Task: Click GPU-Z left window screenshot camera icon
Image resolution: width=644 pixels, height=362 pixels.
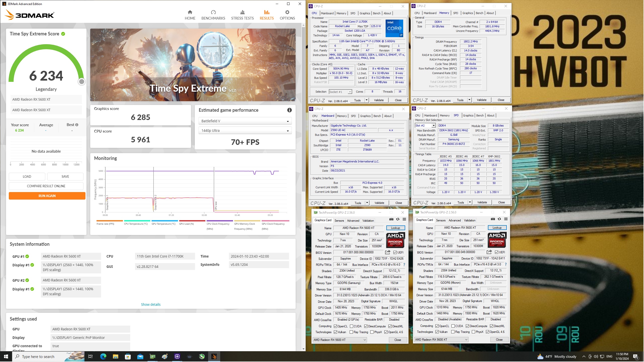Action: pyautogui.click(x=392, y=219)
